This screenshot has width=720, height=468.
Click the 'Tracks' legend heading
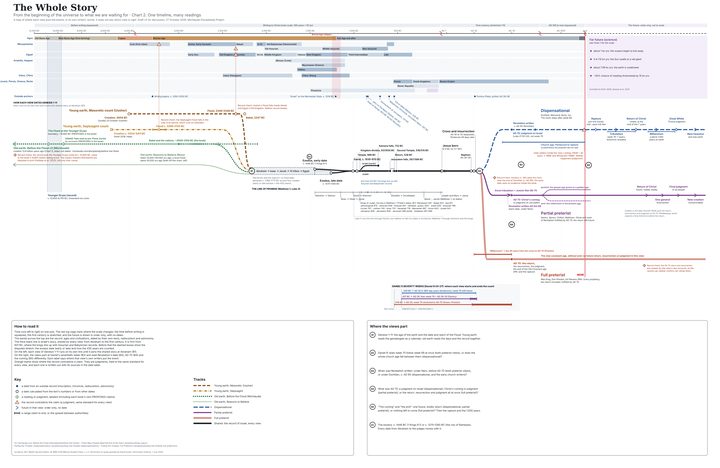tap(199, 379)
